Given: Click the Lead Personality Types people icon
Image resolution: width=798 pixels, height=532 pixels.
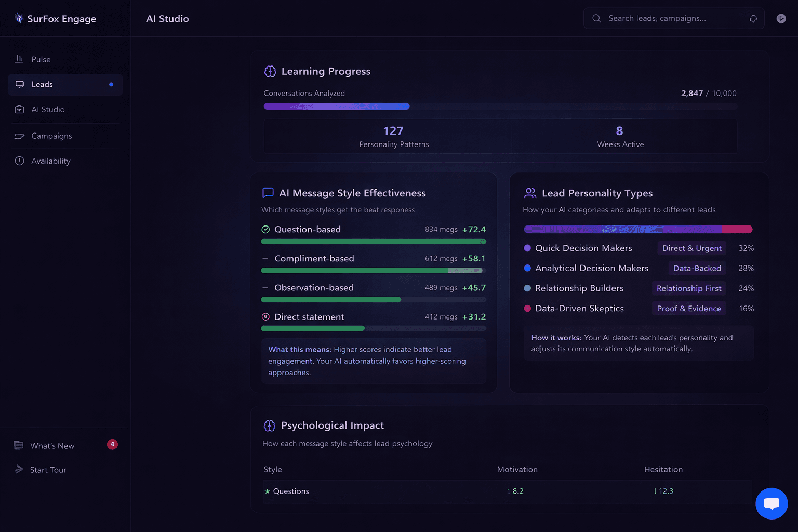Looking at the screenshot, I should click(x=530, y=192).
